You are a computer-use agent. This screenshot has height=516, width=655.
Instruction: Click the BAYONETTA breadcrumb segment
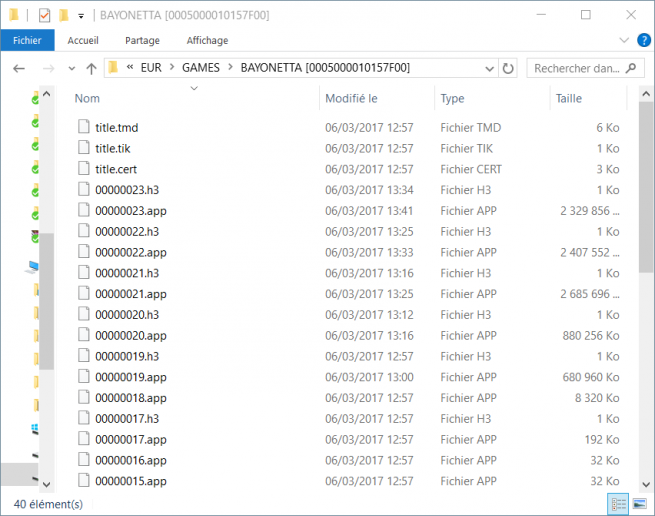(325, 68)
